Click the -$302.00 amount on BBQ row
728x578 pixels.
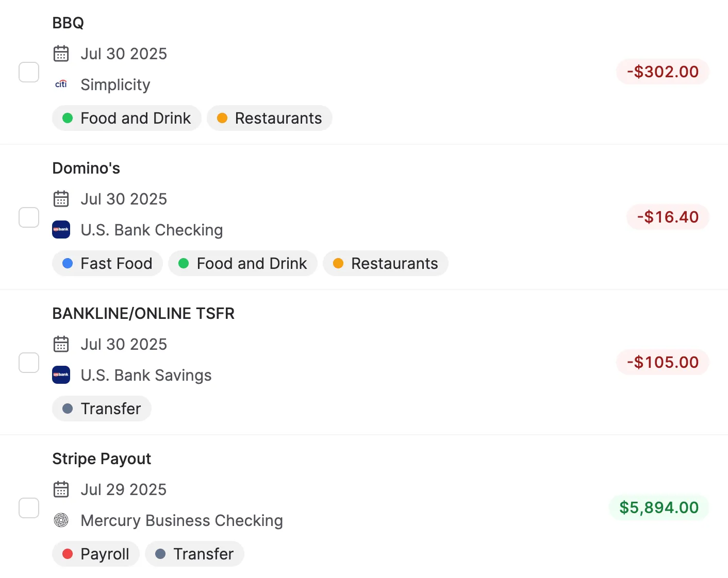(663, 72)
